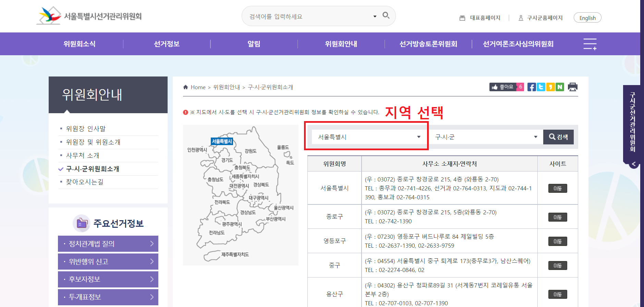The width and height of the screenshot is (644, 307).
Task: Click the magnifier icon in top search bar
Action: tap(386, 15)
